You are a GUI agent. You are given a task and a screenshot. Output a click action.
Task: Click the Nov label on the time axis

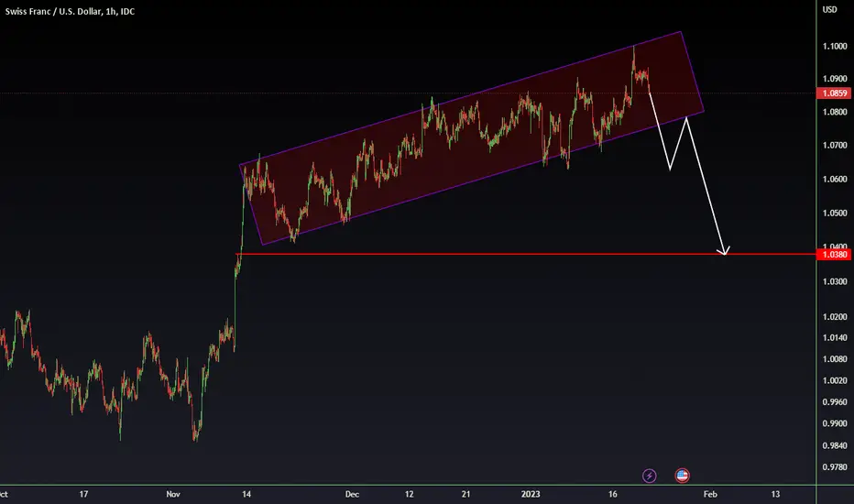point(172,494)
